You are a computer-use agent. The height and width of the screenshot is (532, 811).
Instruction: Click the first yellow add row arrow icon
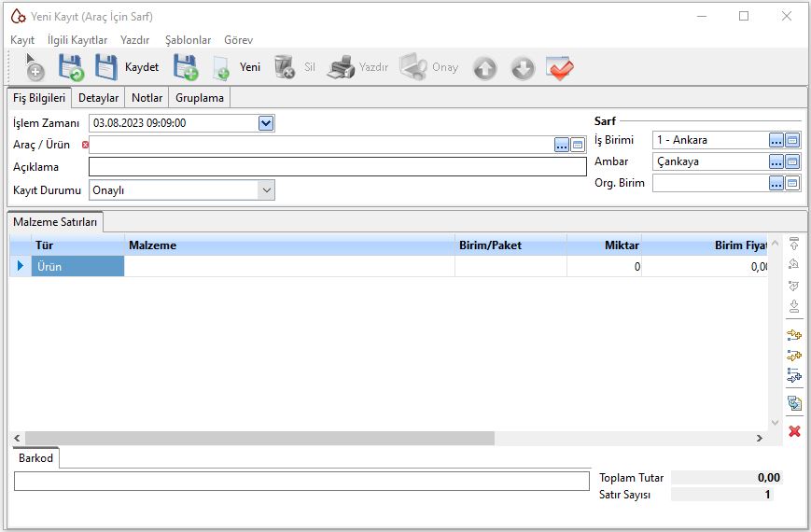794,334
